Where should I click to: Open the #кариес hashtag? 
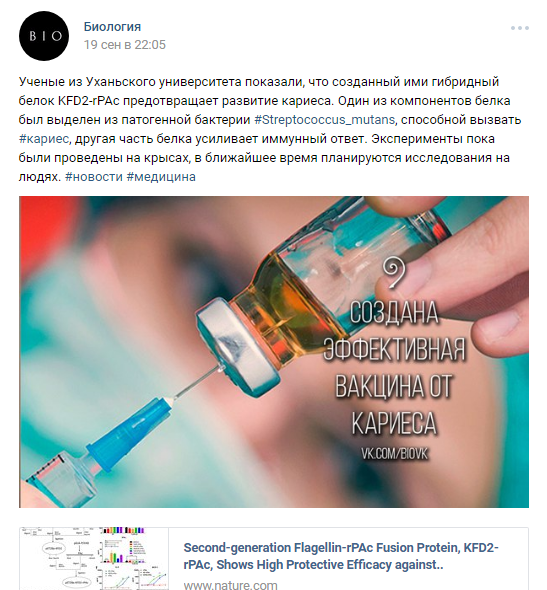[44, 139]
